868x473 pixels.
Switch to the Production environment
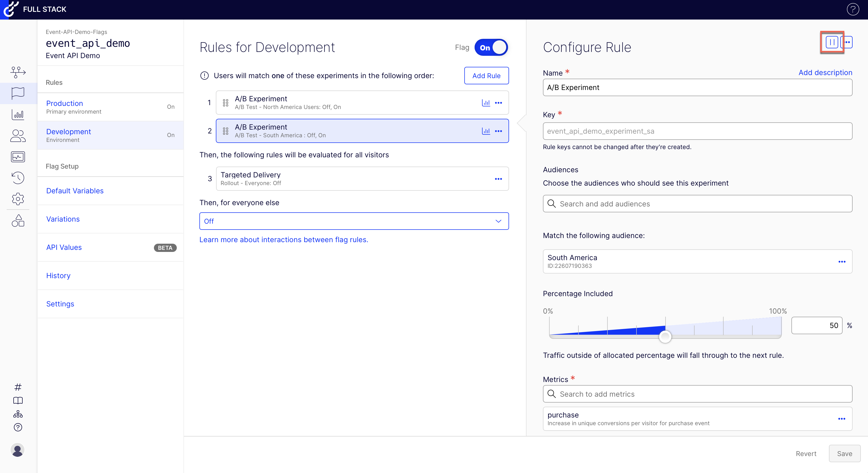(x=65, y=104)
